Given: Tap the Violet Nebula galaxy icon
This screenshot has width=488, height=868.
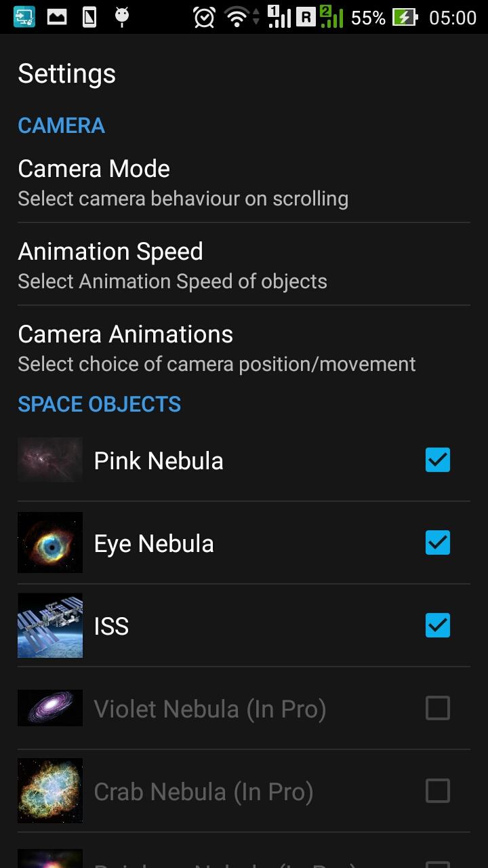Looking at the screenshot, I should 50,708.
